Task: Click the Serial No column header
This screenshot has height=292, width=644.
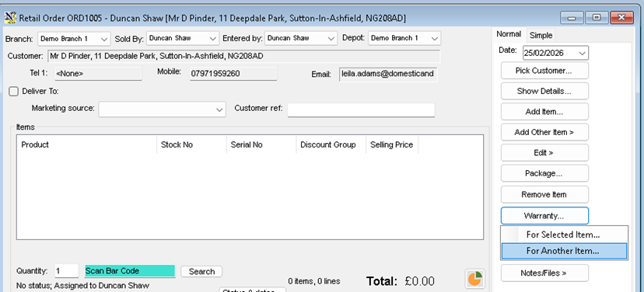Action: pyautogui.click(x=261, y=144)
